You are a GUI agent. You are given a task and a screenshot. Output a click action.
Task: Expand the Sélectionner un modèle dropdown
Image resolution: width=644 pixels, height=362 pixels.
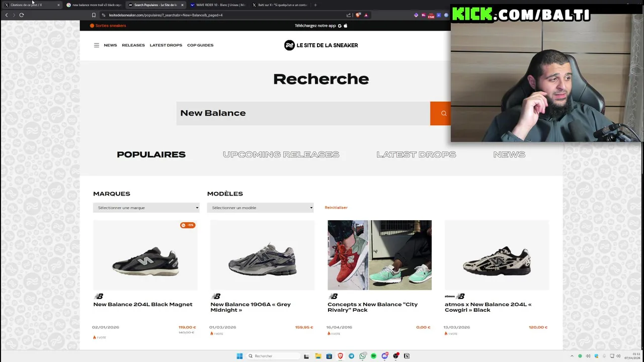pyautogui.click(x=260, y=208)
